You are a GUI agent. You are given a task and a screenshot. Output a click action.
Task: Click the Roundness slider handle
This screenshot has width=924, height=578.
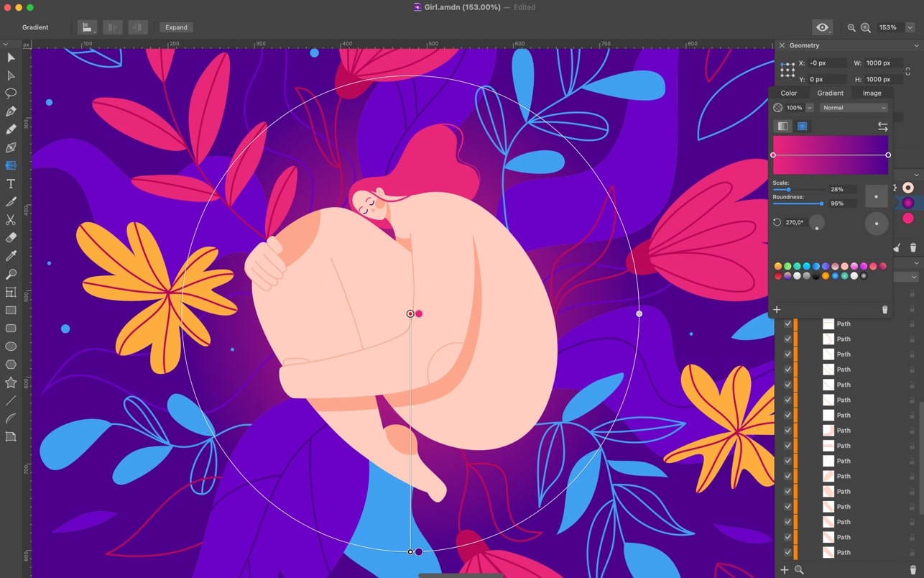pyautogui.click(x=821, y=203)
